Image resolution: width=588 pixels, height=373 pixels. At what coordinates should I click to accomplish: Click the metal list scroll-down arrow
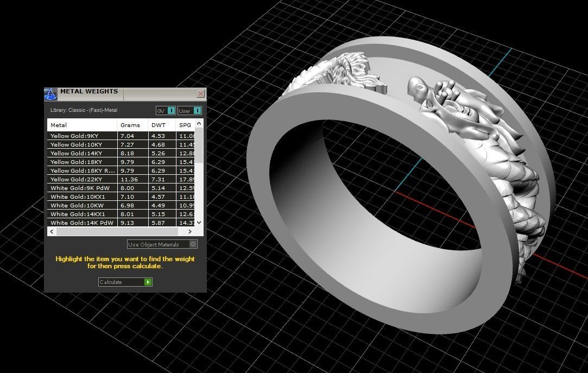pos(199,222)
